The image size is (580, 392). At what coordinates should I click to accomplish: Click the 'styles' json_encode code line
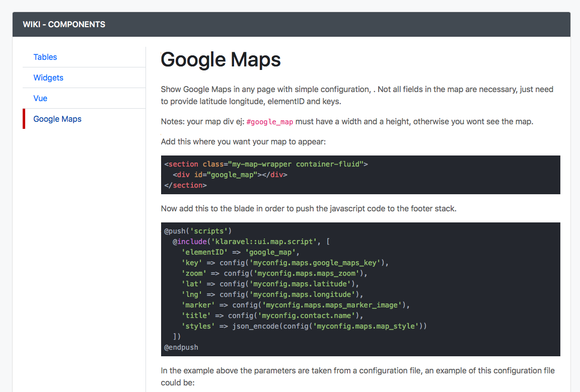(x=304, y=326)
